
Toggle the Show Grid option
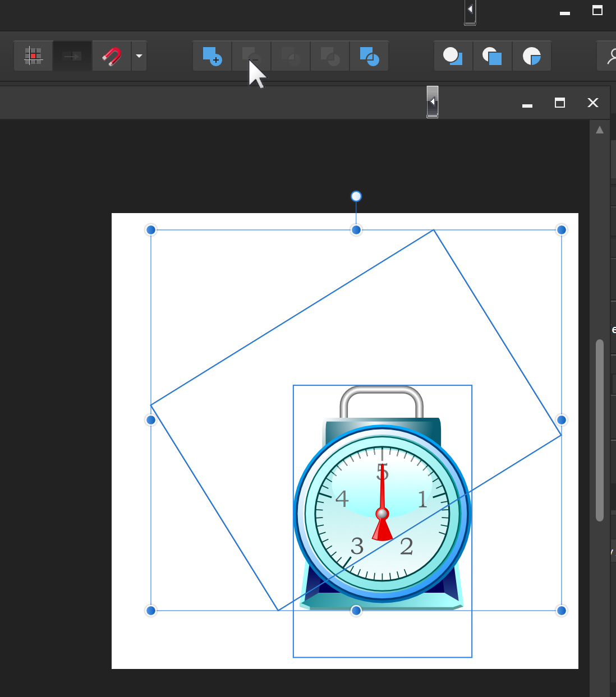tap(33, 56)
